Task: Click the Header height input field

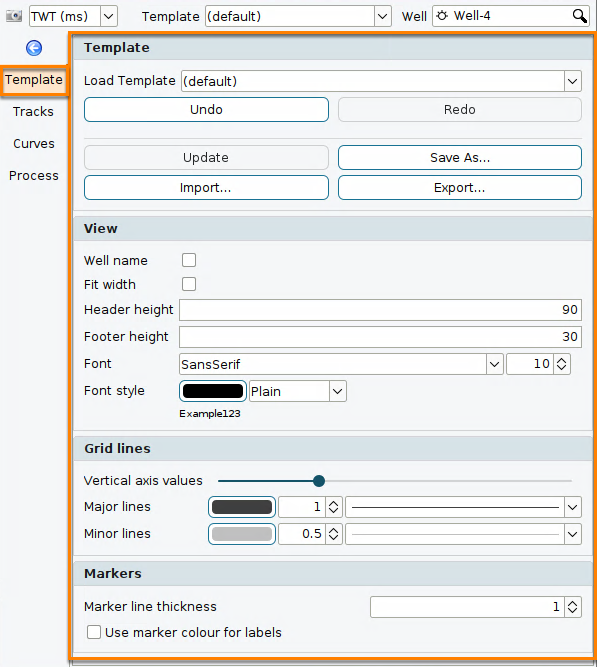Action: point(380,310)
